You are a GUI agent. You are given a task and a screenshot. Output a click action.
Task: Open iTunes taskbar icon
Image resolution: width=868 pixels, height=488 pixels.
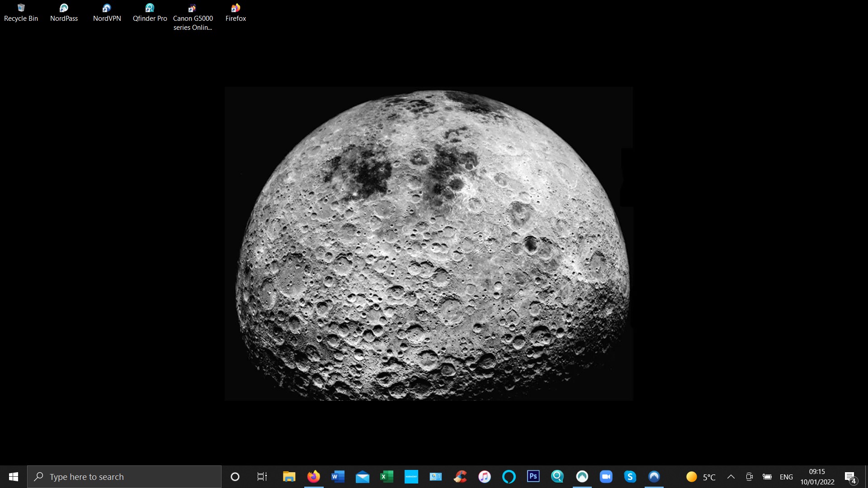point(484,477)
